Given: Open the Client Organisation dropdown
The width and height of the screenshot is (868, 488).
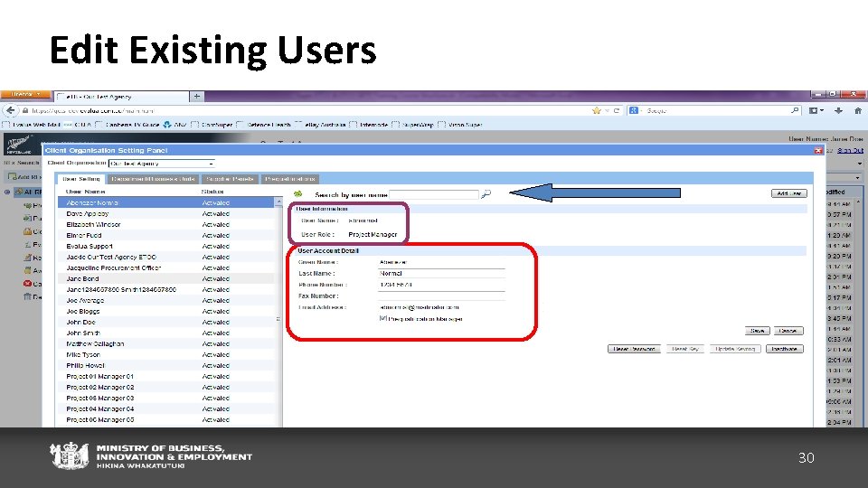Looking at the screenshot, I should coord(162,164).
